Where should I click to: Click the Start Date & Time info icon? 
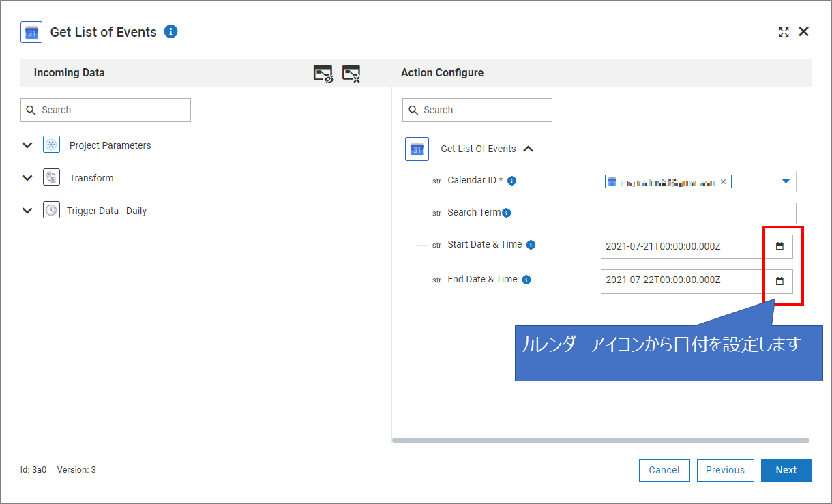[x=531, y=245]
